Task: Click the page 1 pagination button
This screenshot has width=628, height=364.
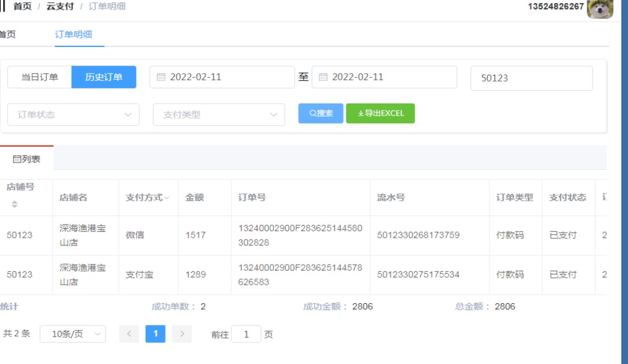Action: [155, 334]
